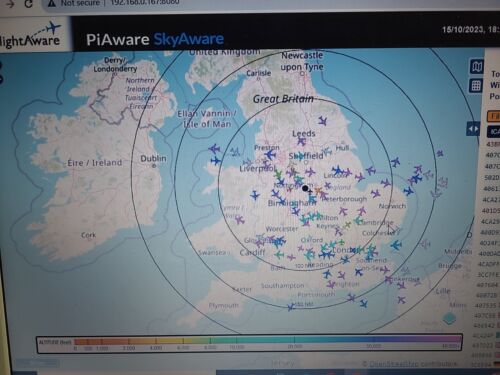Select the purple aircraft north of Leeds
The width and height of the screenshot is (500, 375).
(x=322, y=121)
